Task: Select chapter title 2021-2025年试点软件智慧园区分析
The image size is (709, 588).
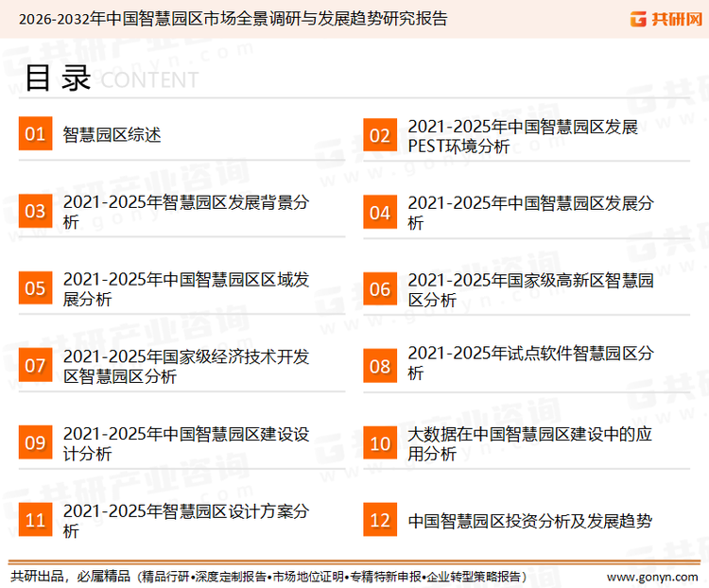Action: 531,363
